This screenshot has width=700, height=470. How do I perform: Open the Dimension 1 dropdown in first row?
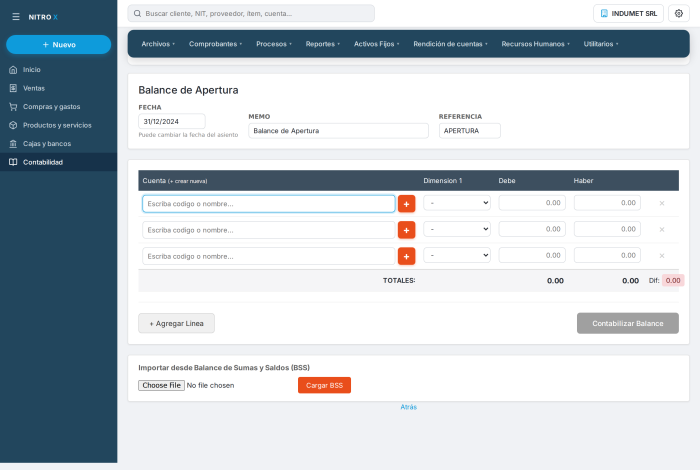tap(457, 203)
